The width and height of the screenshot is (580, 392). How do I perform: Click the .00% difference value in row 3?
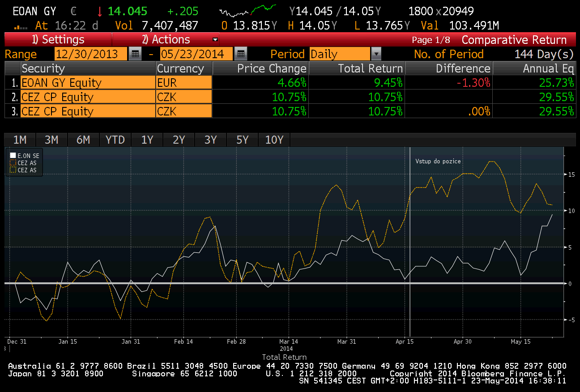(x=478, y=111)
